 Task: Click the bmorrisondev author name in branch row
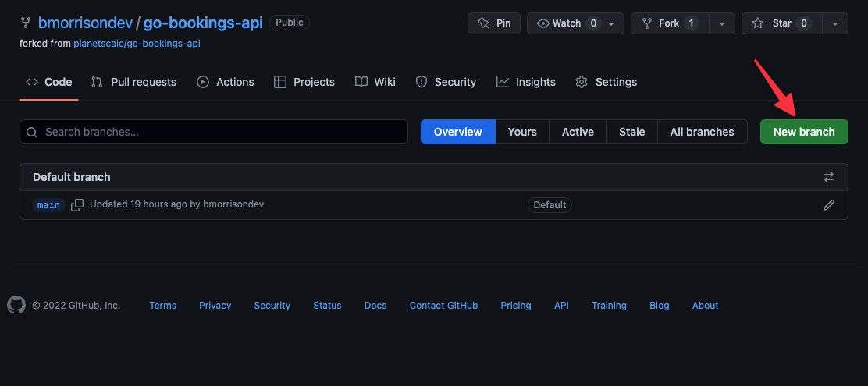(x=233, y=204)
